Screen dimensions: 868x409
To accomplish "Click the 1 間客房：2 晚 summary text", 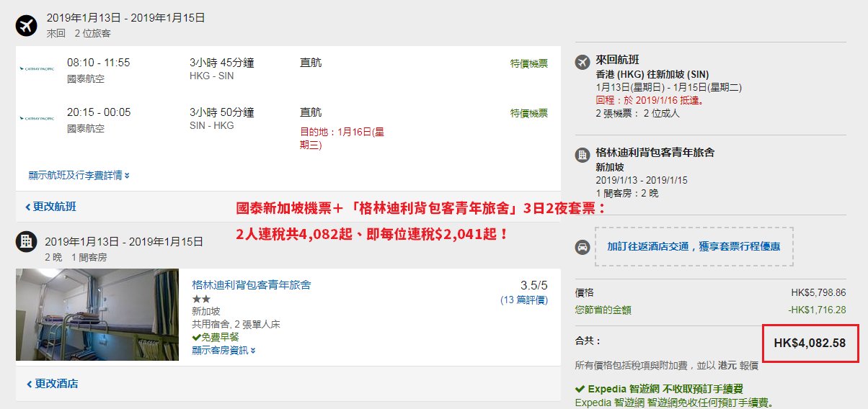I will [x=626, y=193].
